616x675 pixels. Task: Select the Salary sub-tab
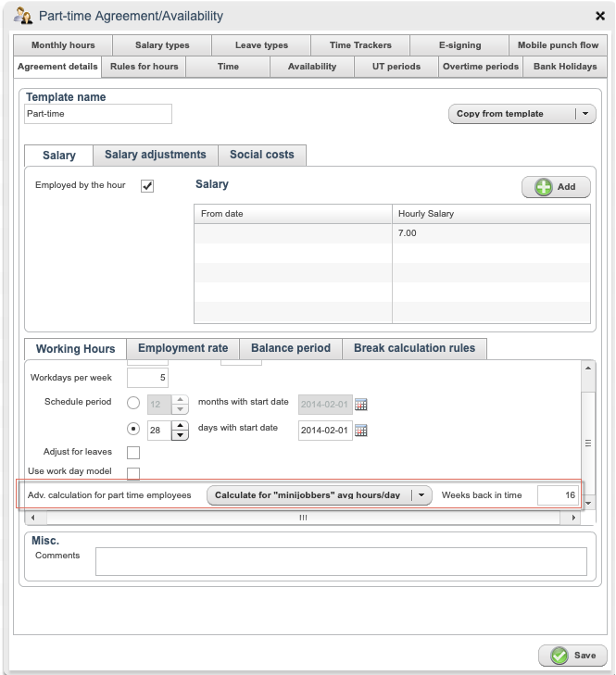[59, 156]
